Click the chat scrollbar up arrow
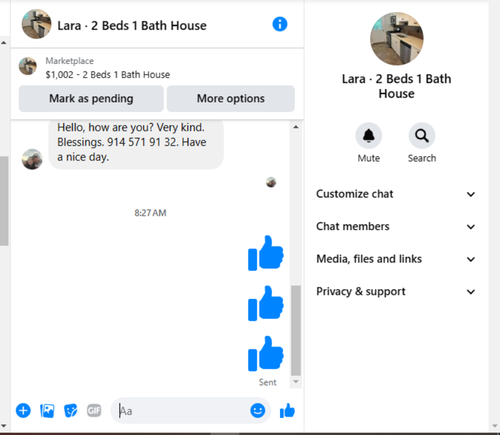 pyautogui.click(x=296, y=127)
